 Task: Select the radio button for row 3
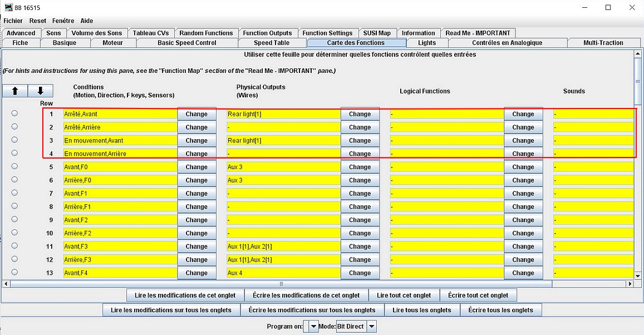coord(15,140)
